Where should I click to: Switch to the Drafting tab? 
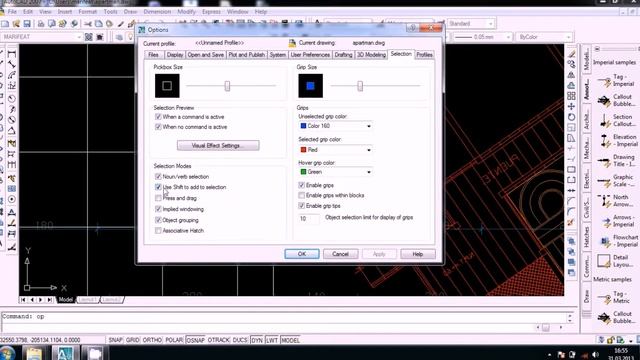tap(343, 55)
